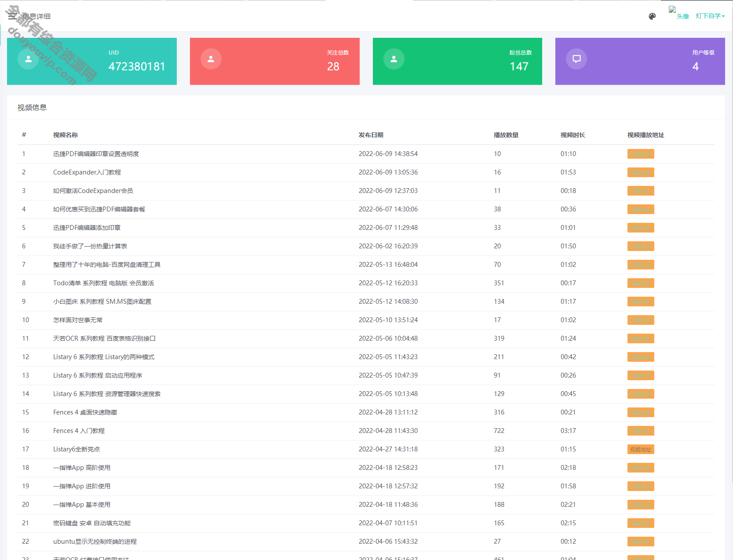This screenshot has height=560, width=733.
Task: Click date 2022-06-09 14:38:54
Action: coord(388,154)
